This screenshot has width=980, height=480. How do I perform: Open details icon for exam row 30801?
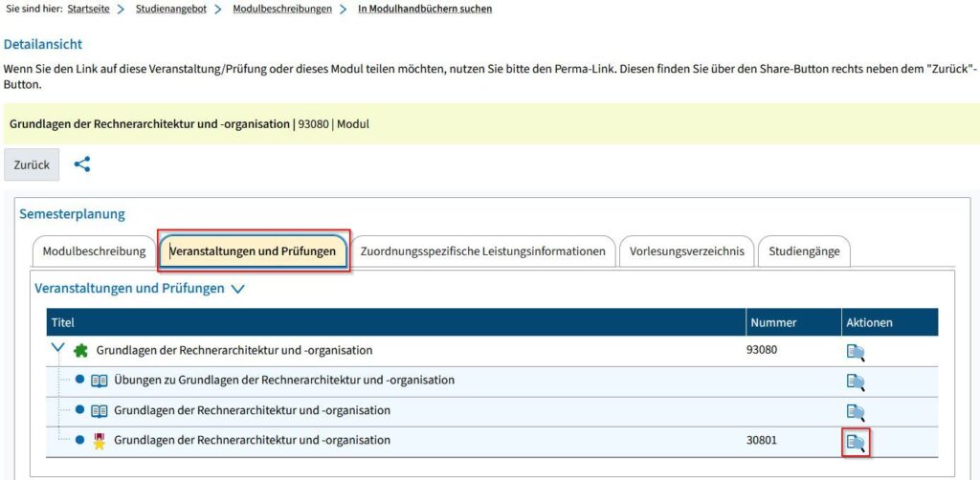point(856,442)
